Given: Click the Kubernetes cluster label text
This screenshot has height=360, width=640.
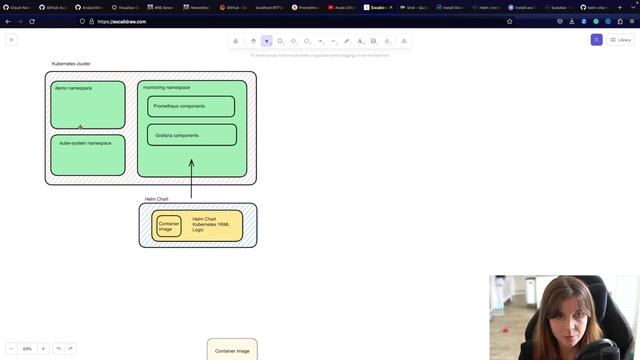Looking at the screenshot, I should pyautogui.click(x=71, y=64).
